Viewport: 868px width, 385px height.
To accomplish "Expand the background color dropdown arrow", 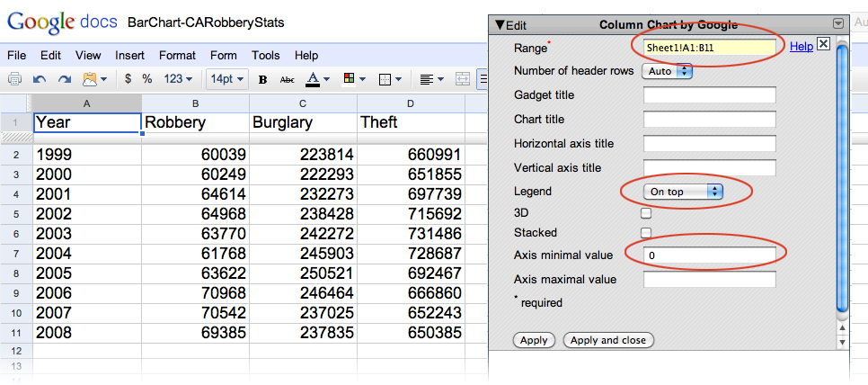I will 362,80.
